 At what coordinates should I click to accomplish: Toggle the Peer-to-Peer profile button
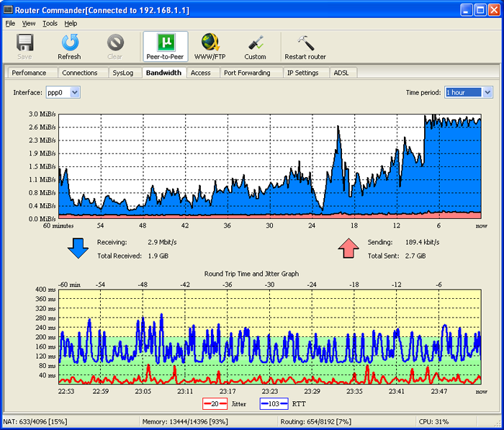(x=165, y=46)
